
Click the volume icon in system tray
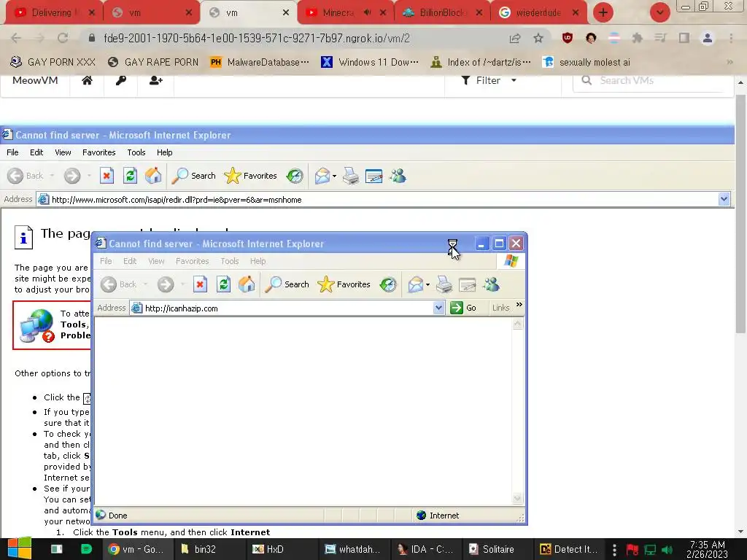coord(667,550)
